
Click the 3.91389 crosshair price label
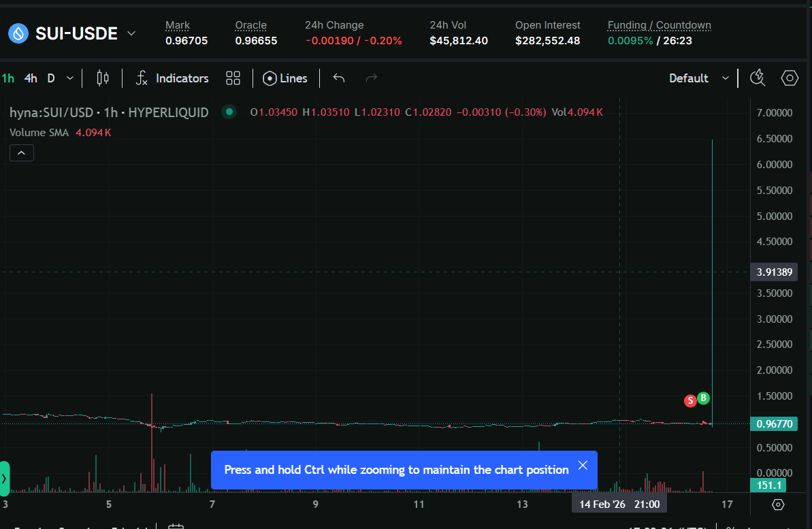[774, 272]
